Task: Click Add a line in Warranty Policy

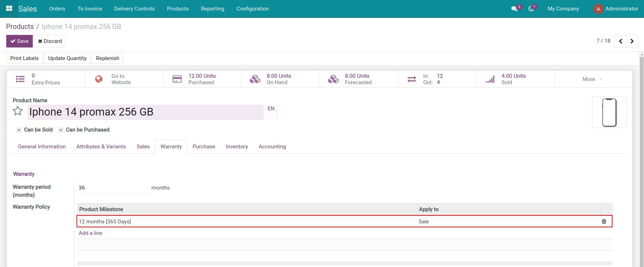Action: point(91,233)
